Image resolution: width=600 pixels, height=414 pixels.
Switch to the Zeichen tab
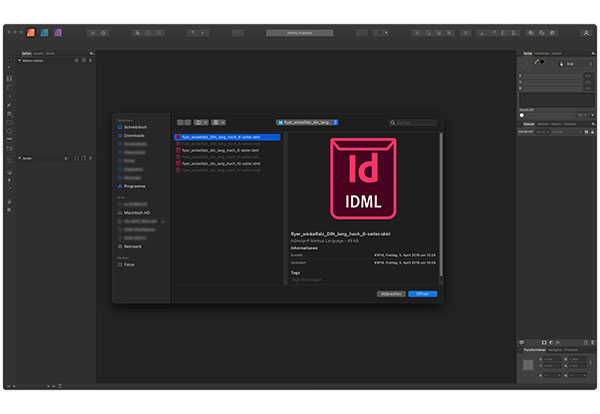tap(543, 124)
